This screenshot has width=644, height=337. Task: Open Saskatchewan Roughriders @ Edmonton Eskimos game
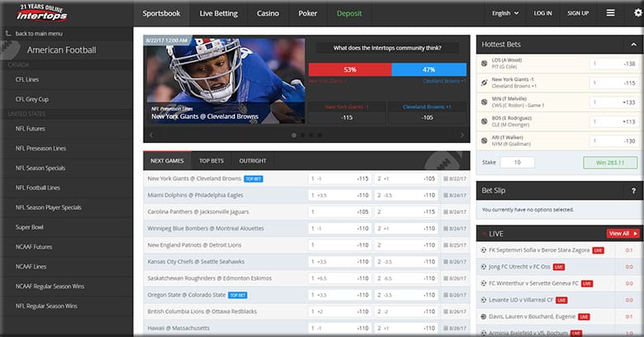click(210, 278)
